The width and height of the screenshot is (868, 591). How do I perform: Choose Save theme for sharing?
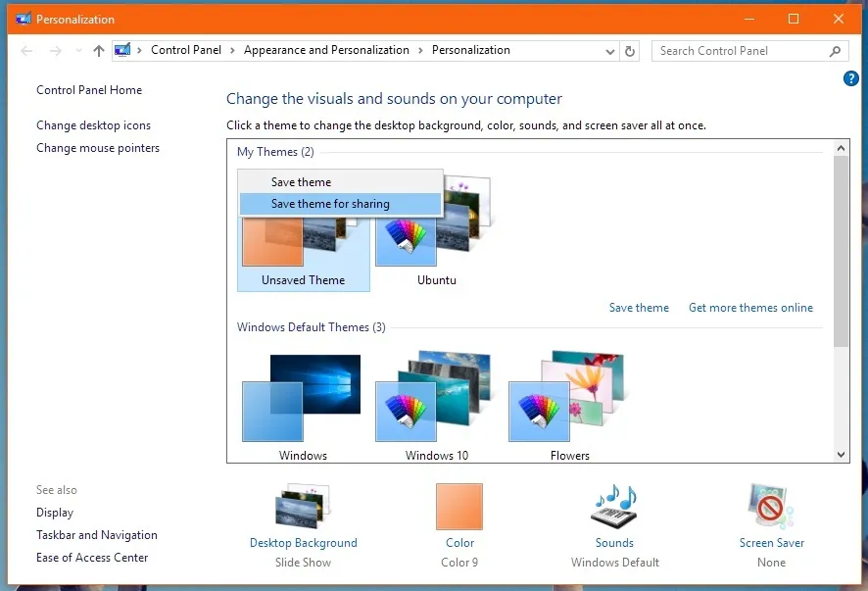(x=341, y=204)
